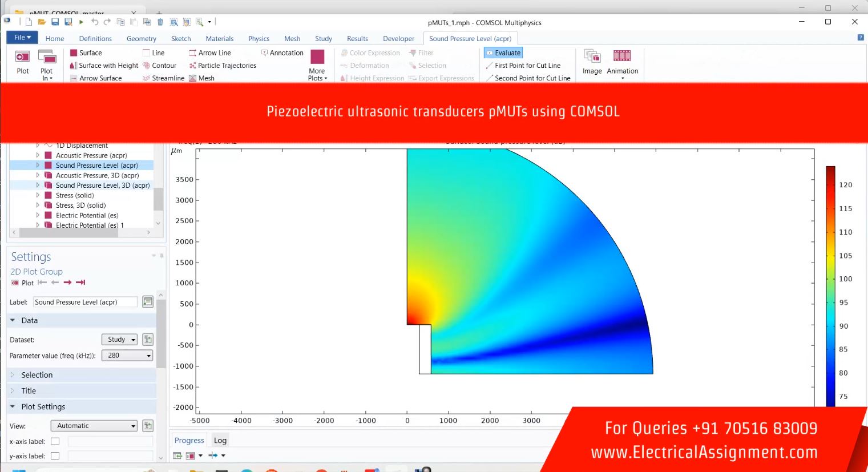Click the Plot Next arrow in Settings
Screen dimensions: 868x472
67,283
